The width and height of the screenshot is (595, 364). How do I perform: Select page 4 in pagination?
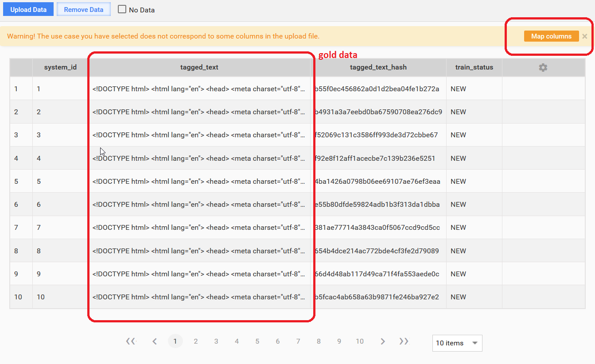[237, 341]
